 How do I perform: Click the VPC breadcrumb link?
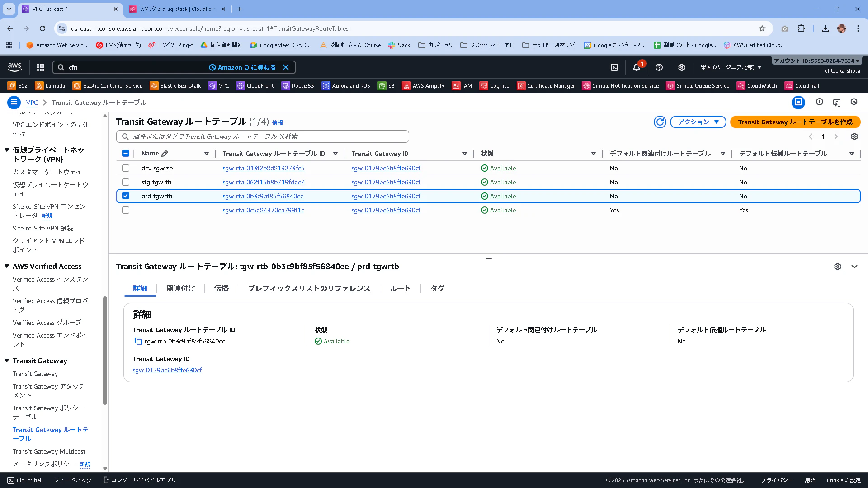click(32, 103)
